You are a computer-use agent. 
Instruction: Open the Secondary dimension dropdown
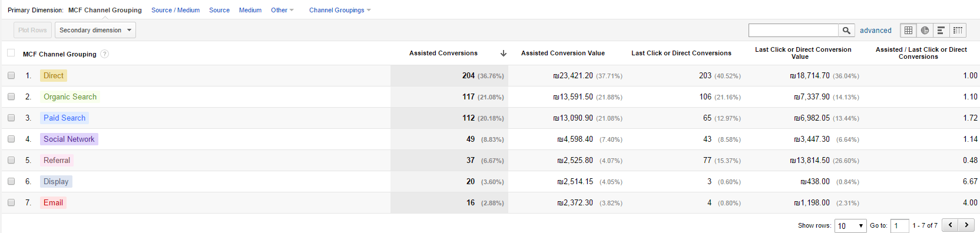pos(95,30)
